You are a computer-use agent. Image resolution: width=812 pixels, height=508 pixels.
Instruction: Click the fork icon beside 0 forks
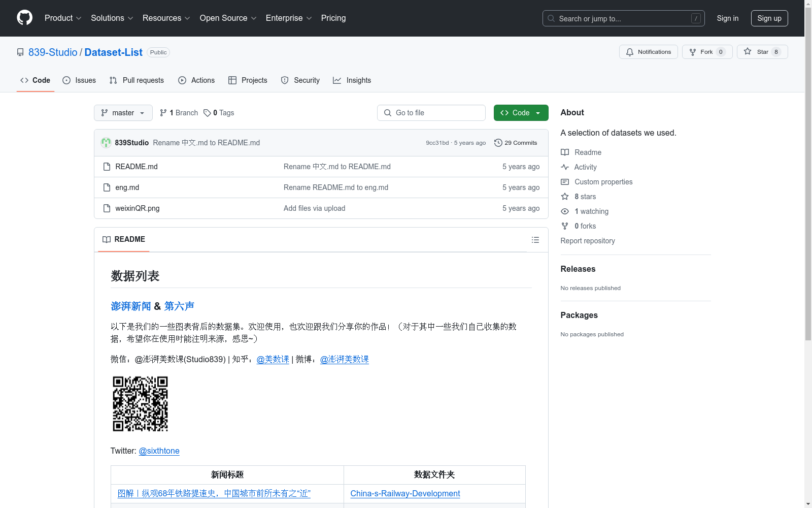coord(565,226)
